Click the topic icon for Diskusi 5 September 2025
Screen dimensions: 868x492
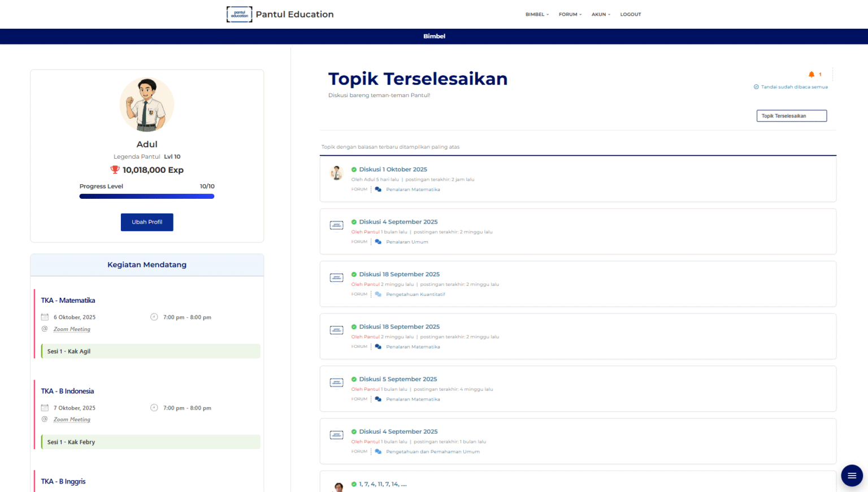pyautogui.click(x=336, y=382)
